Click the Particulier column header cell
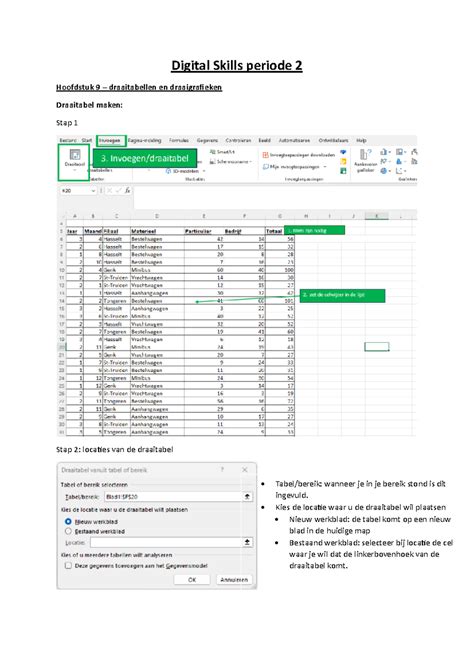Image resolution: width=474 pixels, height=669 pixels. [x=204, y=231]
